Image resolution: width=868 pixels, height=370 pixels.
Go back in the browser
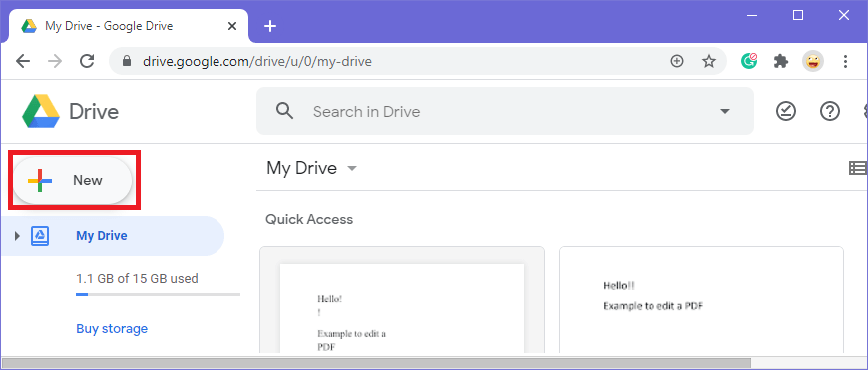click(23, 61)
